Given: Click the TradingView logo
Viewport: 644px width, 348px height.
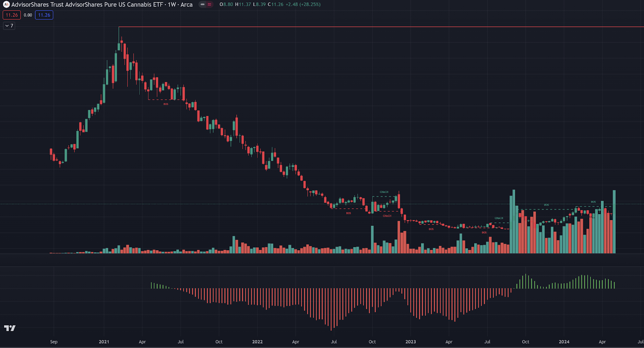Looking at the screenshot, I should [10, 328].
